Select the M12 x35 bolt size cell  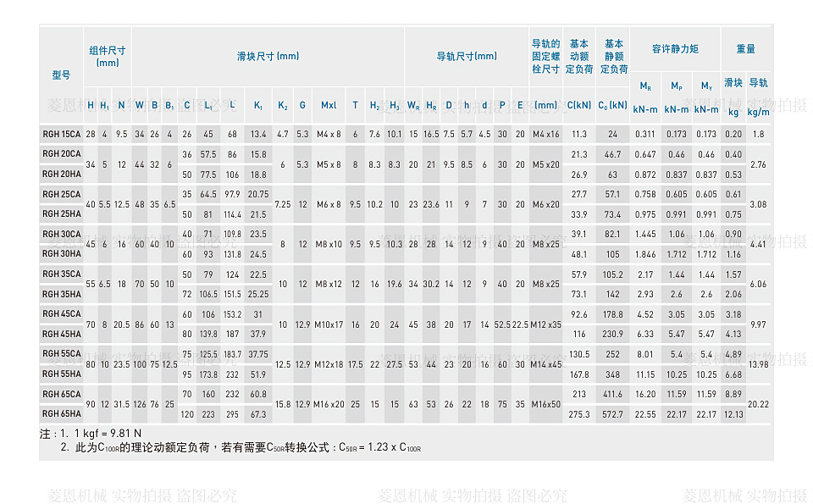pyautogui.click(x=545, y=324)
